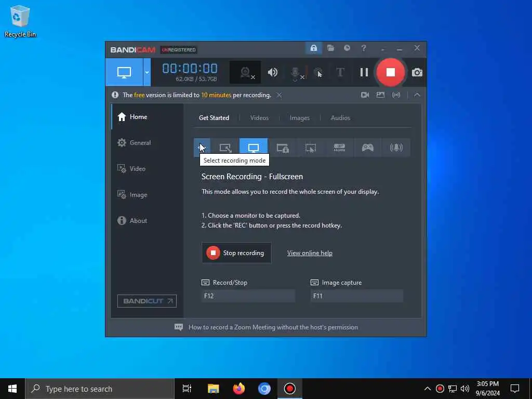Click the video camera icon on the notice bar
This screenshot has height=399, width=532.
tap(365, 95)
